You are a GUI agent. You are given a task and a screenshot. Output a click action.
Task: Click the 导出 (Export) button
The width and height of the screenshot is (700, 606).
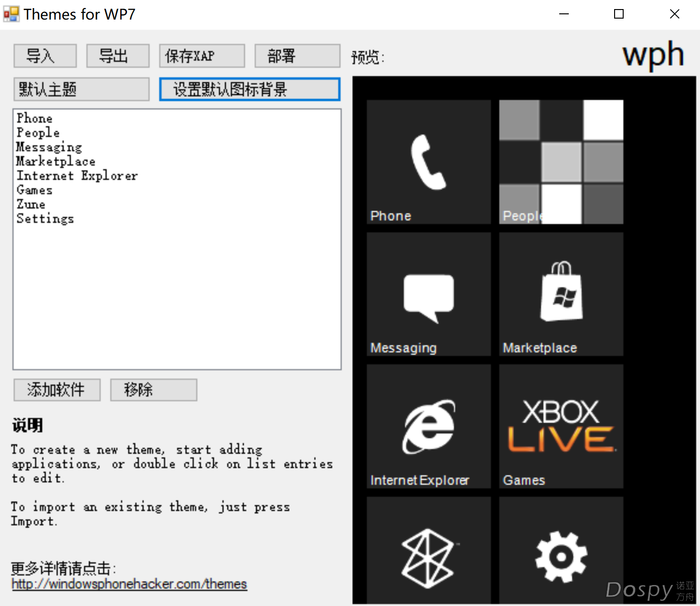118,56
